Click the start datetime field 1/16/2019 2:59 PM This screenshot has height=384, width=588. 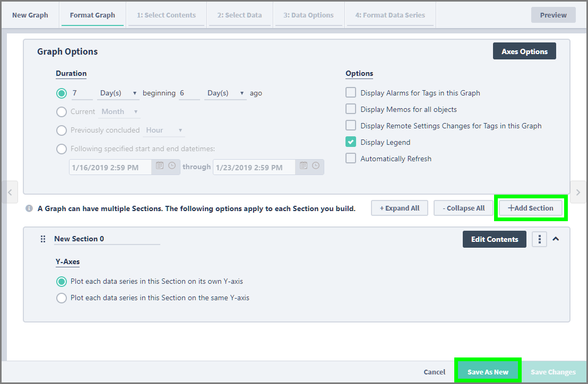(110, 167)
